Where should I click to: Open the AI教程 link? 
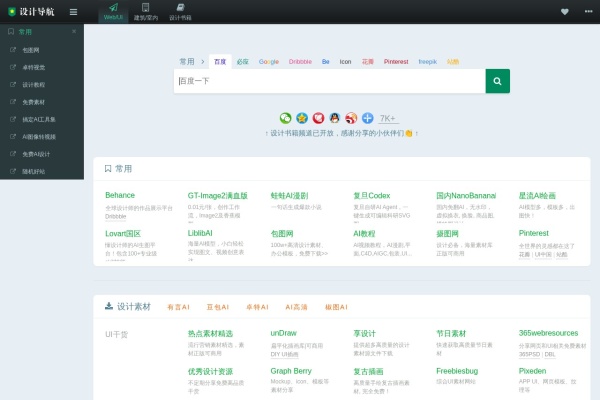[364, 233]
